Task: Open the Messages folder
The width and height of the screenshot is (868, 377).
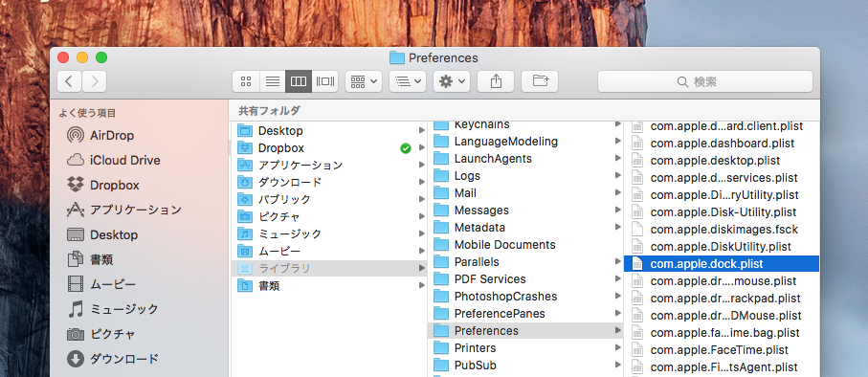Action: (x=526, y=210)
